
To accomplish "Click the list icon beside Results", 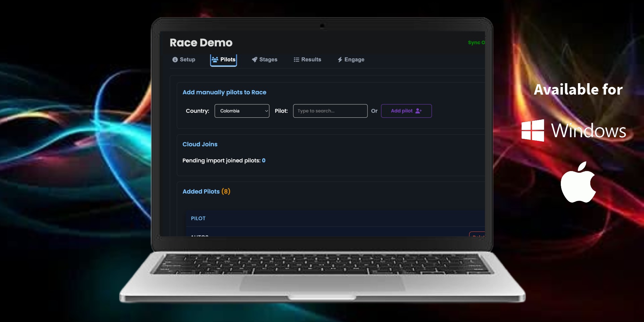I will pos(296,59).
